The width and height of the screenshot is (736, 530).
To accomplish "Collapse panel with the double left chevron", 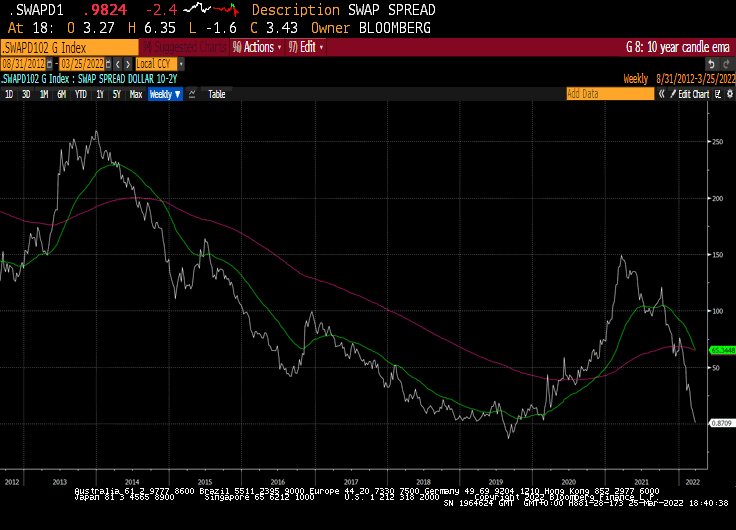I will coord(661,94).
